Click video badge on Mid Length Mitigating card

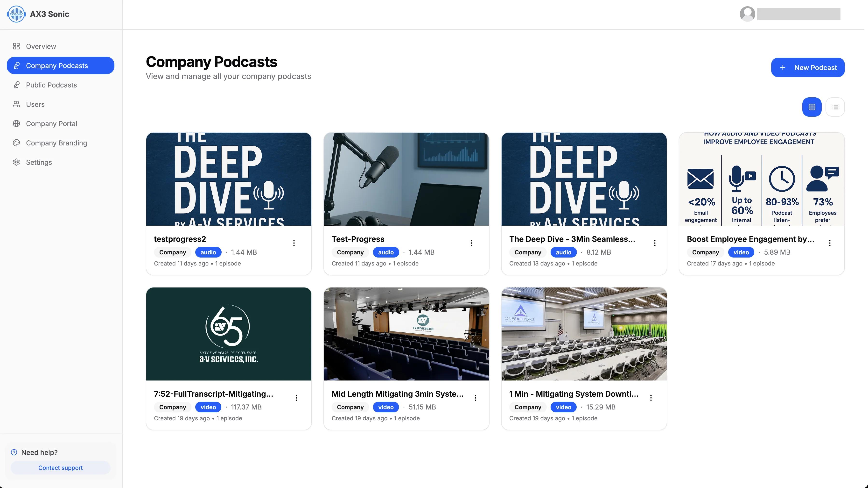[x=386, y=407]
